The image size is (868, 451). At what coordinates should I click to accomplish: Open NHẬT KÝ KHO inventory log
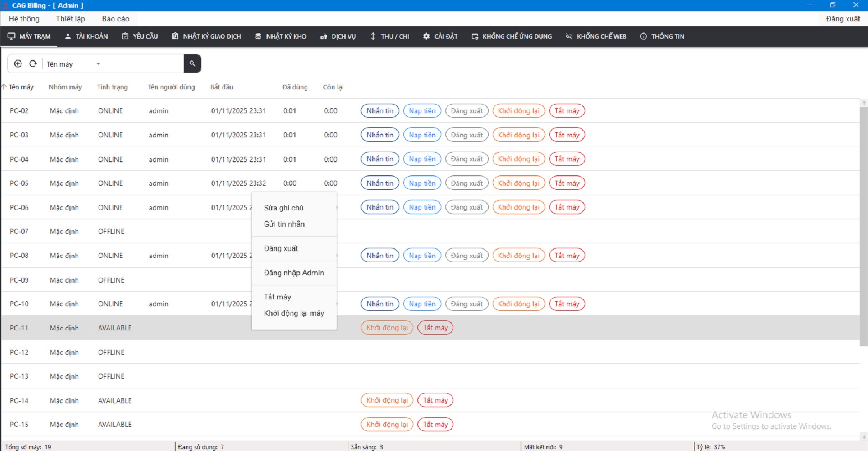[x=281, y=37]
